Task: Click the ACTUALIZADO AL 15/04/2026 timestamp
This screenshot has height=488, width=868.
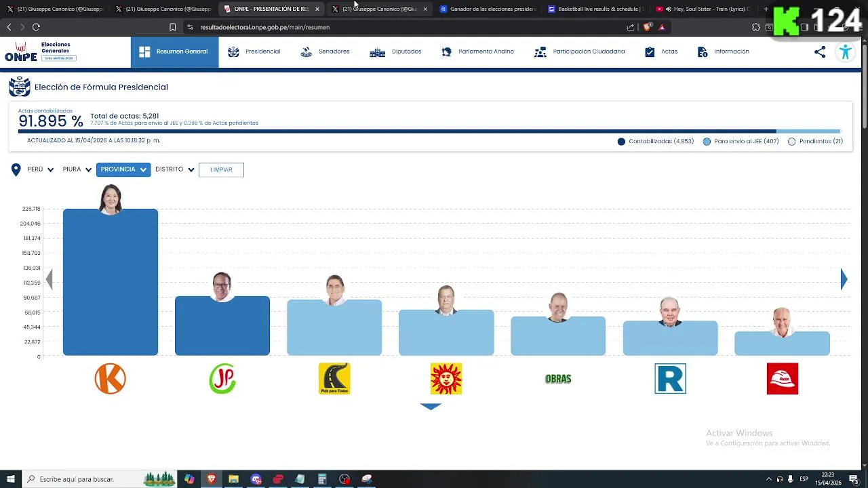Action: [x=94, y=141]
